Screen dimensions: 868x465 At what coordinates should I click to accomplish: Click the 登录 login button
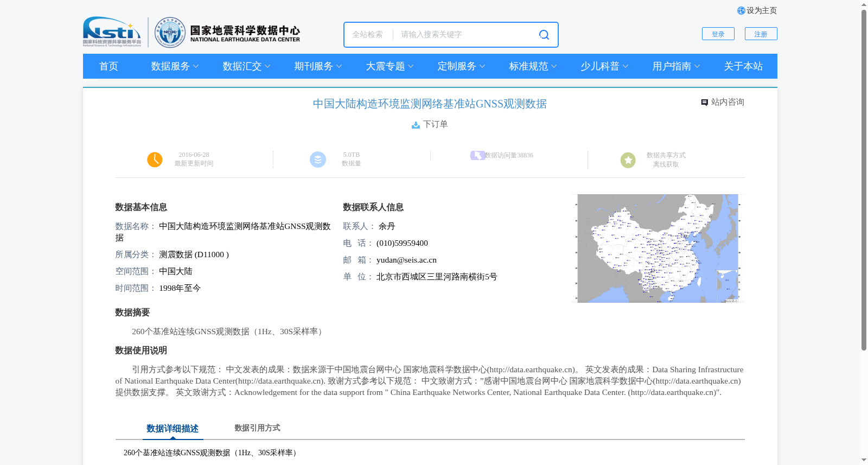coord(718,34)
